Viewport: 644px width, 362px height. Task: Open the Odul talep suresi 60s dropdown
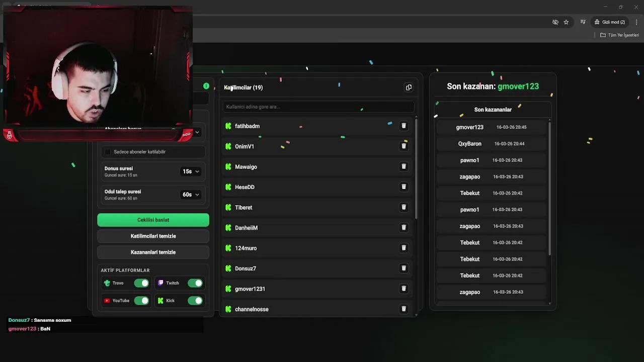191,195
